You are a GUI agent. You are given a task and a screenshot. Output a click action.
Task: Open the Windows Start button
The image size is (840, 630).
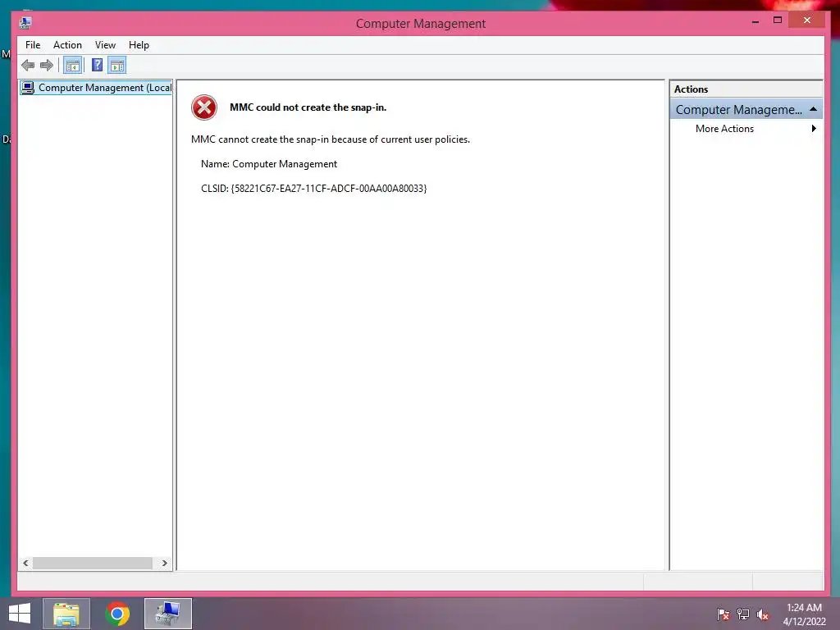20,614
